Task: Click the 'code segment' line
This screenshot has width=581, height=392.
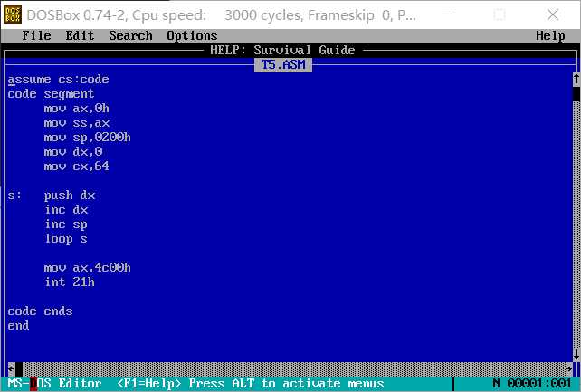Action: pos(51,94)
